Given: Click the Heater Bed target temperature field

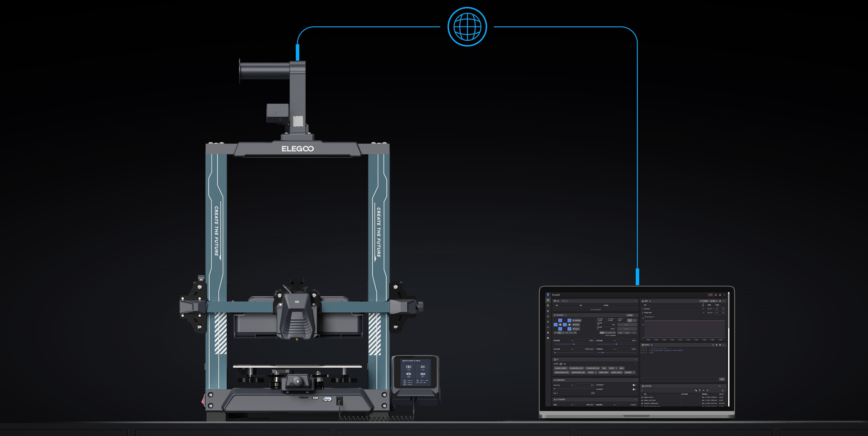Looking at the screenshot, I should tap(720, 313).
